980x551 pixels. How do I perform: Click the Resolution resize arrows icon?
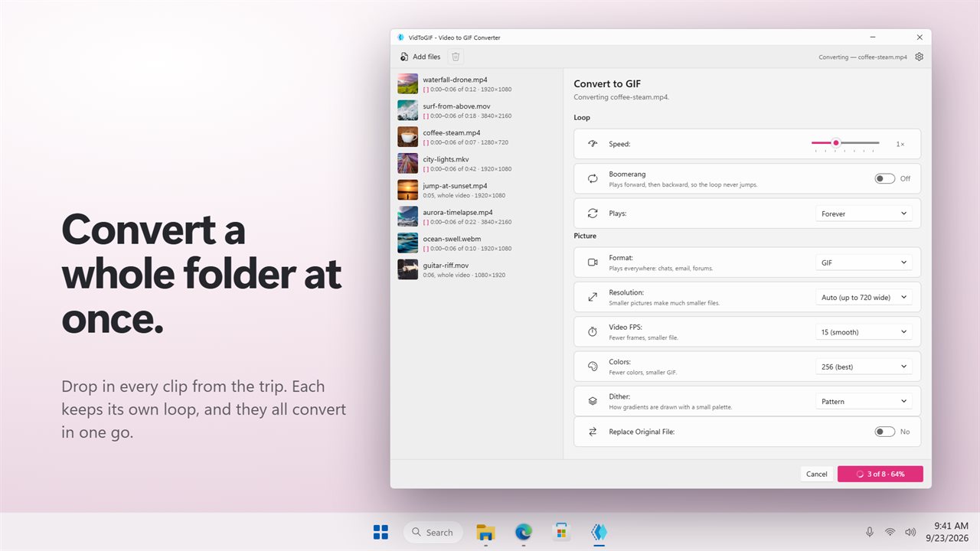click(593, 297)
